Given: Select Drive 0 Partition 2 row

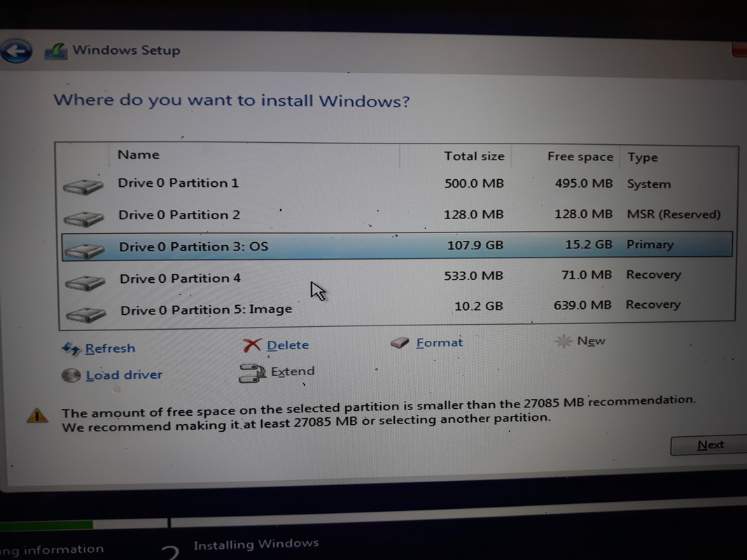Looking at the screenshot, I should 397,215.
